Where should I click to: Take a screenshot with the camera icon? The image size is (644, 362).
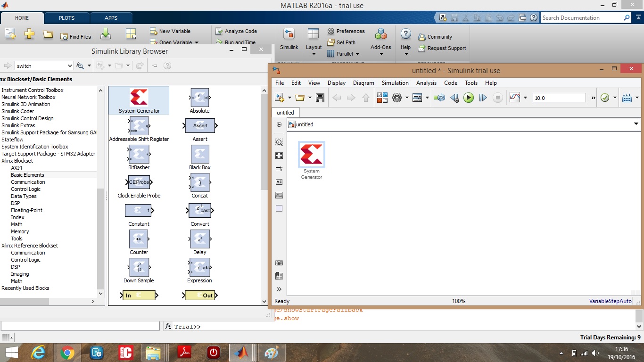[x=279, y=263]
